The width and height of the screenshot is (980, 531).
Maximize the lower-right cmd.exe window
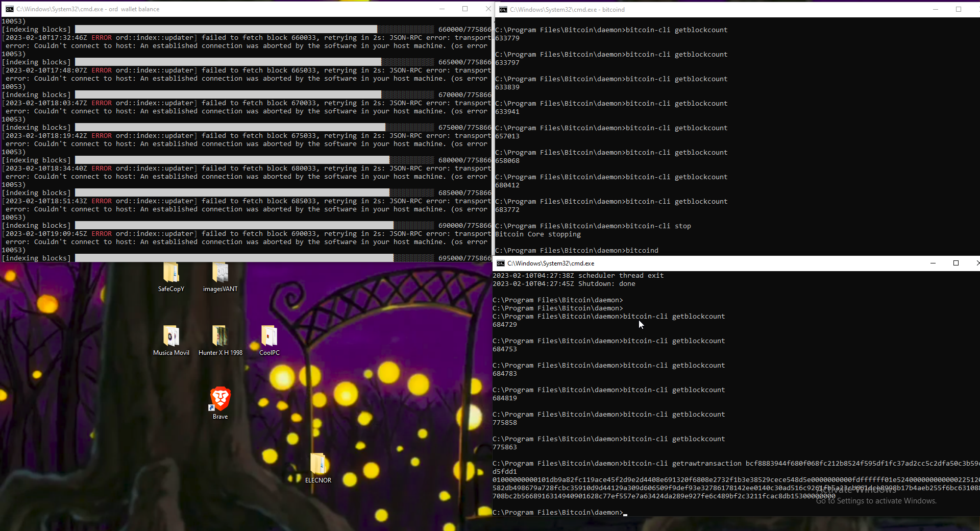pos(956,263)
